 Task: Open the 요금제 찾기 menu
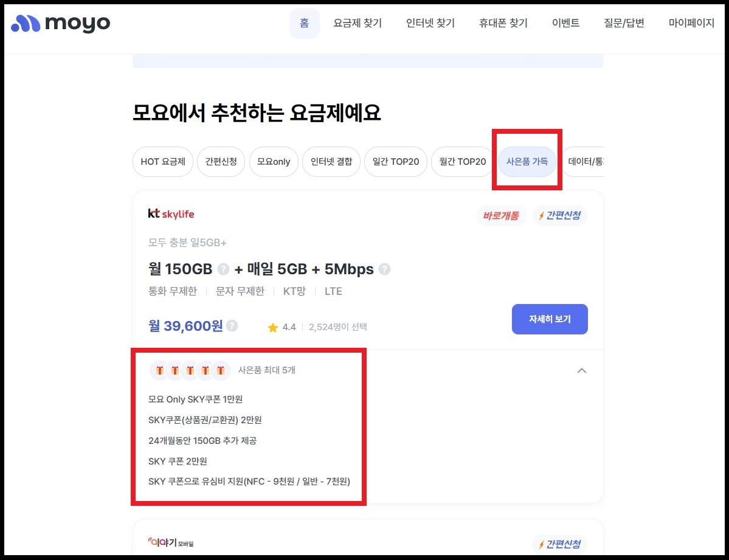pyautogui.click(x=358, y=23)
